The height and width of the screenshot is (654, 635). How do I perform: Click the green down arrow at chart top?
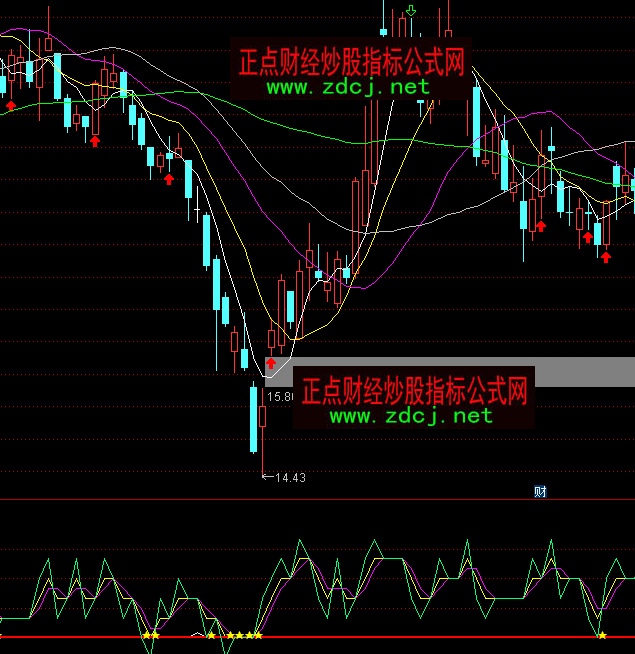411,11
